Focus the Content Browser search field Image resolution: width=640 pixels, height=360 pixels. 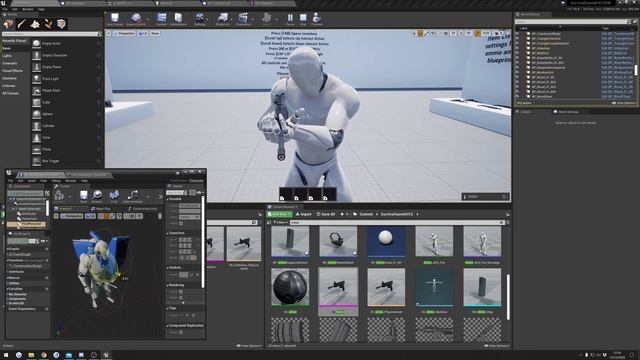[397, 222]
